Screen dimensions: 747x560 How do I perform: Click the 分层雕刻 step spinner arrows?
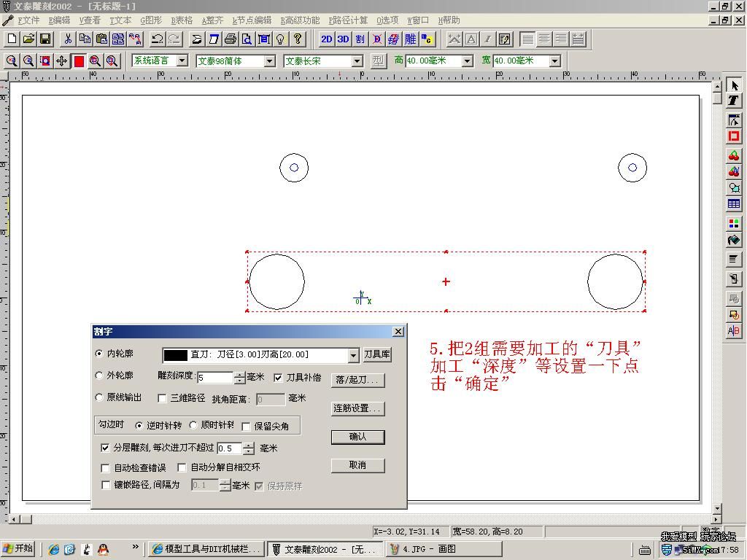coord(249,448)
